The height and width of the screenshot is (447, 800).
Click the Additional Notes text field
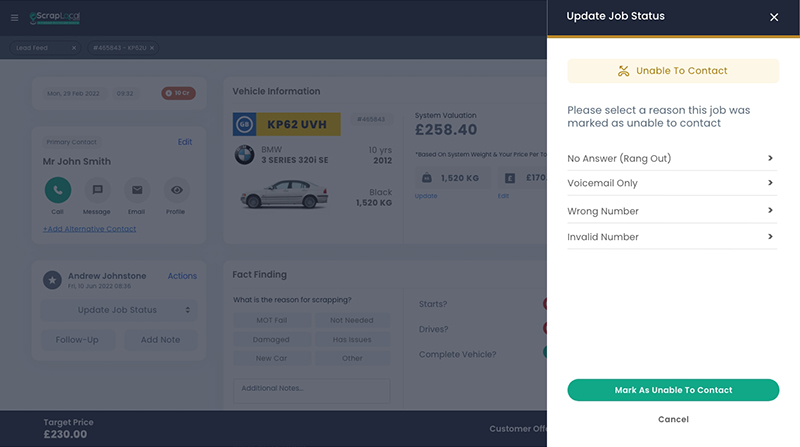(x=311, y=388)
